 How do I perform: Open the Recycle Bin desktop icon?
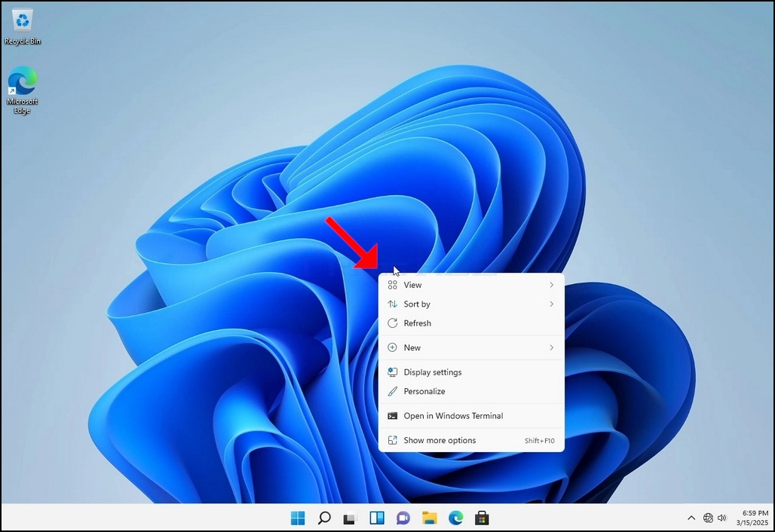coord(23,27)
